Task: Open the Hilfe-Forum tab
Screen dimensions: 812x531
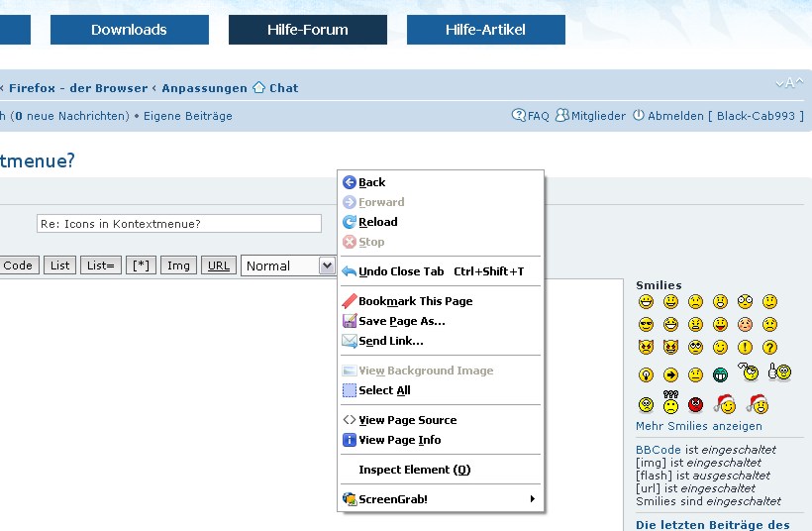Action: (x=307, y=30)
